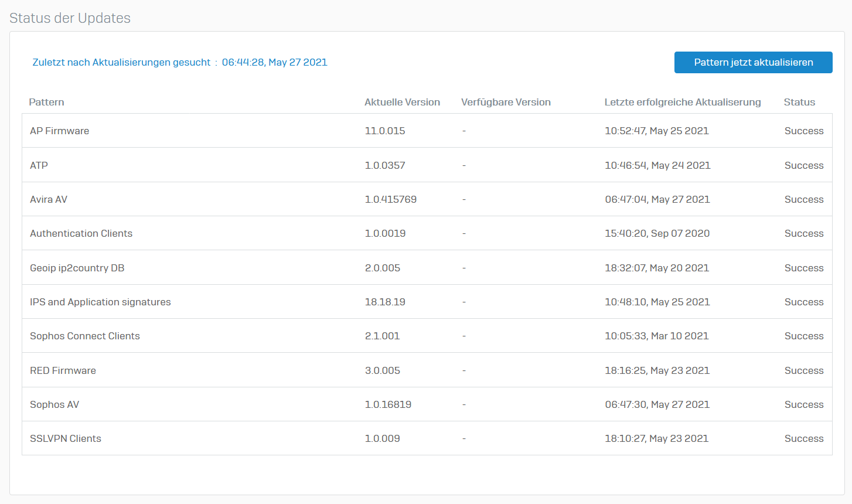Select 'IPS and Application signatures' entry
This screenshot has width=852, height=504.
[100, 302]
